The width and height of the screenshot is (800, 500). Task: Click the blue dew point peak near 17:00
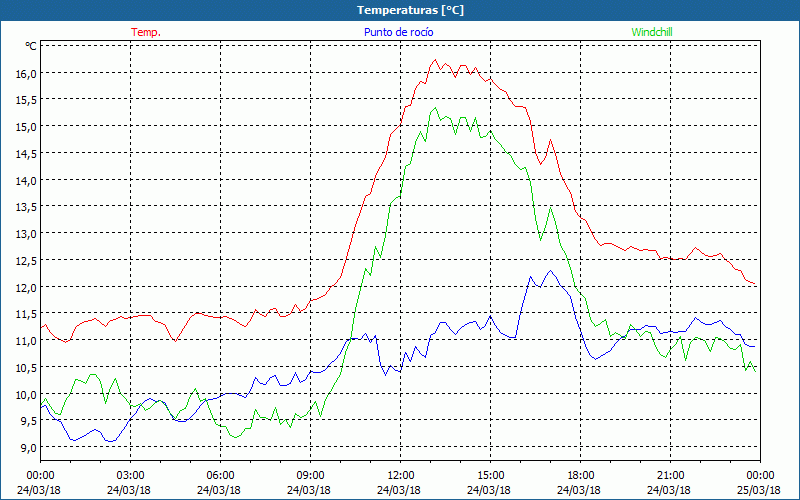pos(551,270)
